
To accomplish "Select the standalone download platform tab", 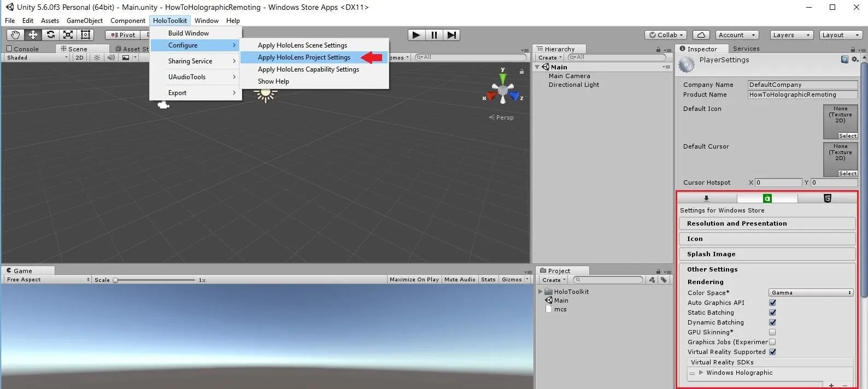I will (706, 198).
